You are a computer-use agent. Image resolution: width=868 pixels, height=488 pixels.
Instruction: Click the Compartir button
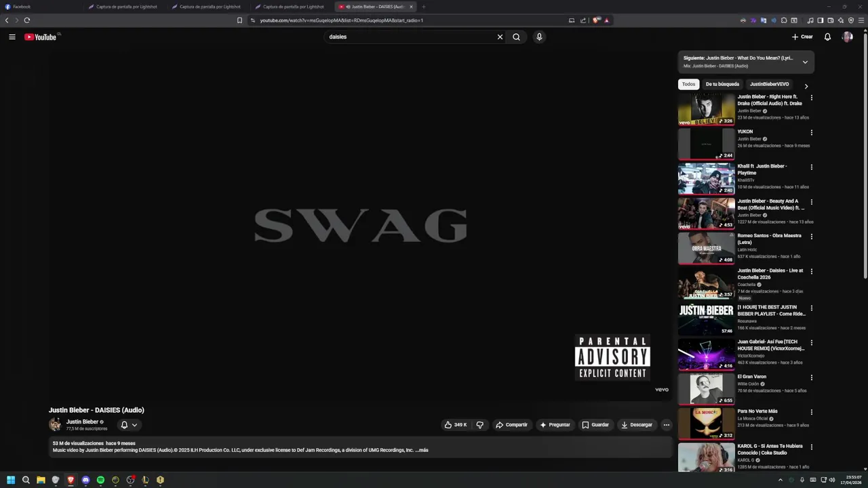[511, 425]
